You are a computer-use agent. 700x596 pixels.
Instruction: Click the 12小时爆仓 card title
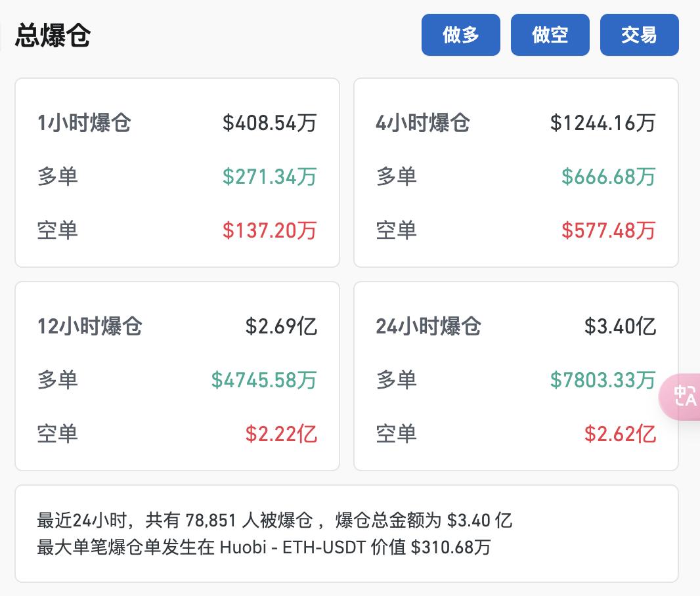pos(90,326)
